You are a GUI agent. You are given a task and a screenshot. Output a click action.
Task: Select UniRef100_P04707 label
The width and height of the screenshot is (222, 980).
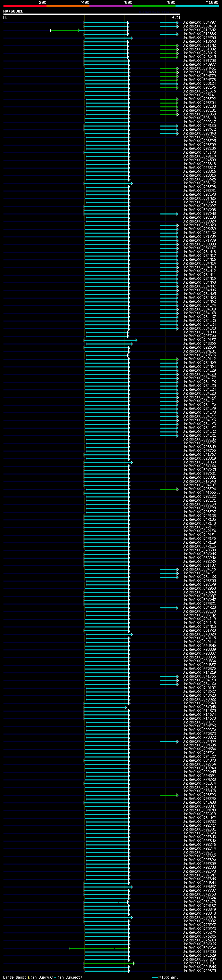click(199, 485)
